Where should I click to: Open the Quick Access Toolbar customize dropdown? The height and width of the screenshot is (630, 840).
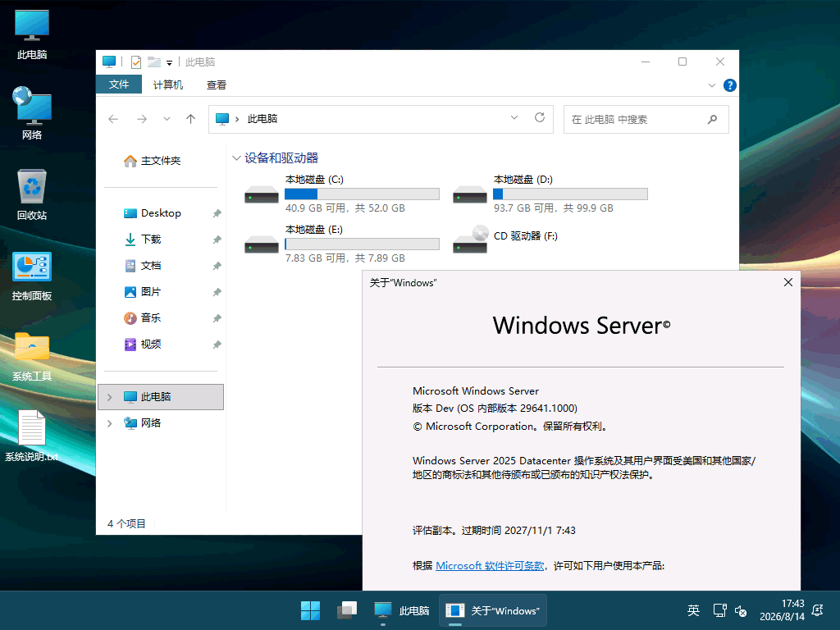coord(169,62)
